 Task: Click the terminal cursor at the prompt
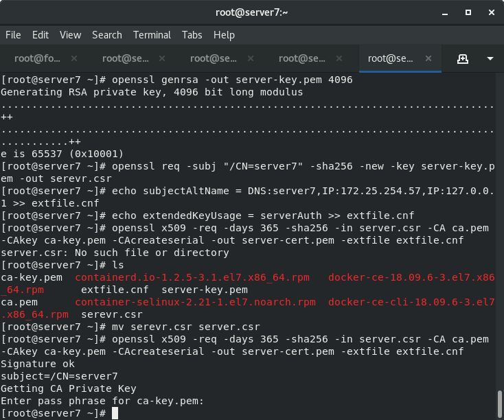click(x=115, y=413)
